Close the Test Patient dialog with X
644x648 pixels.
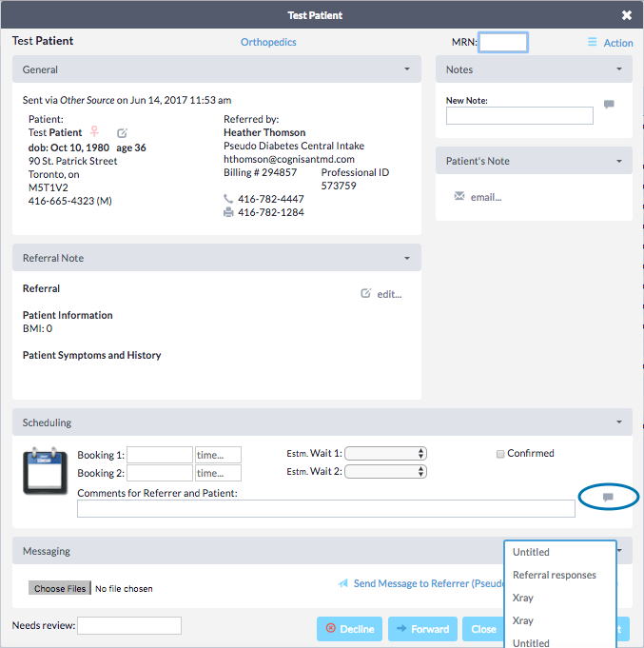627,15
